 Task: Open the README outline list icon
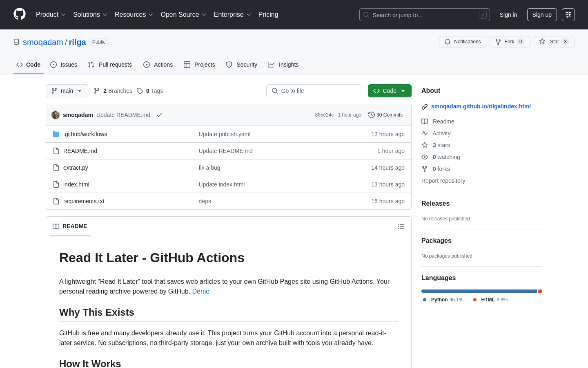pyautogui.click(x=401, y=227)
